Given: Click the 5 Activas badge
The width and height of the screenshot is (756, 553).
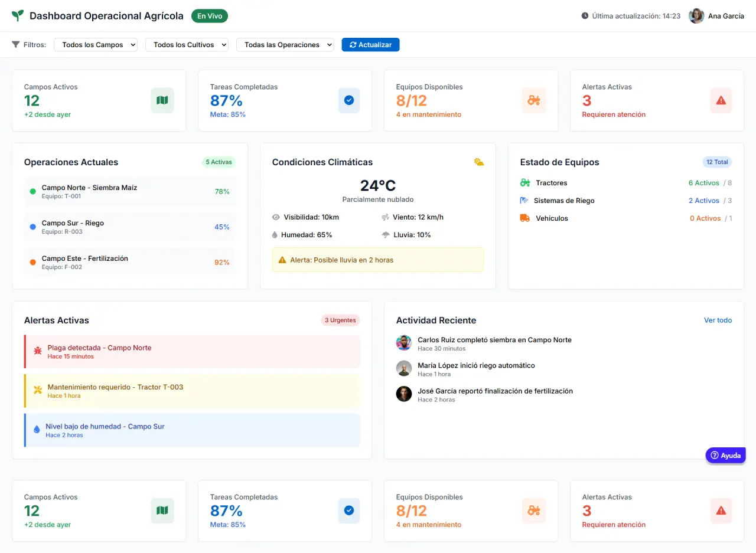Looking at the screenshot, I should pyautogui.click(x=219, y=162).
